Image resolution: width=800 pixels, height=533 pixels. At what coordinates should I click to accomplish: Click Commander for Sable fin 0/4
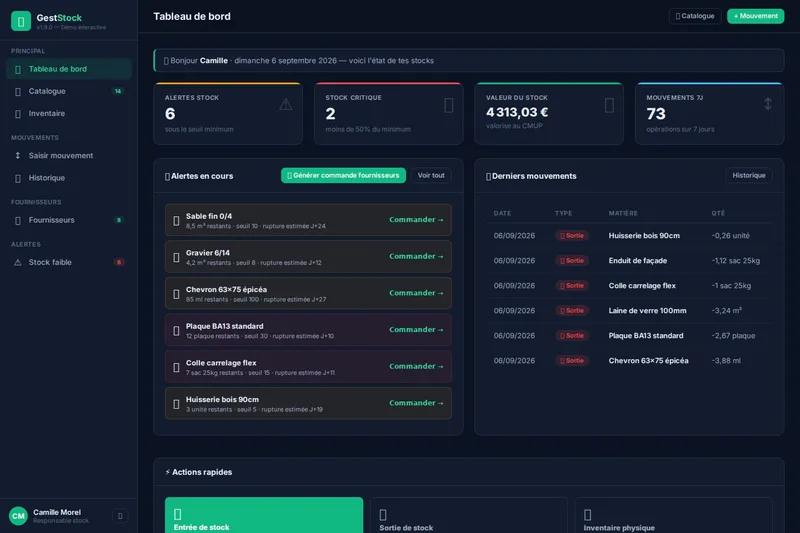pos(416,220)
